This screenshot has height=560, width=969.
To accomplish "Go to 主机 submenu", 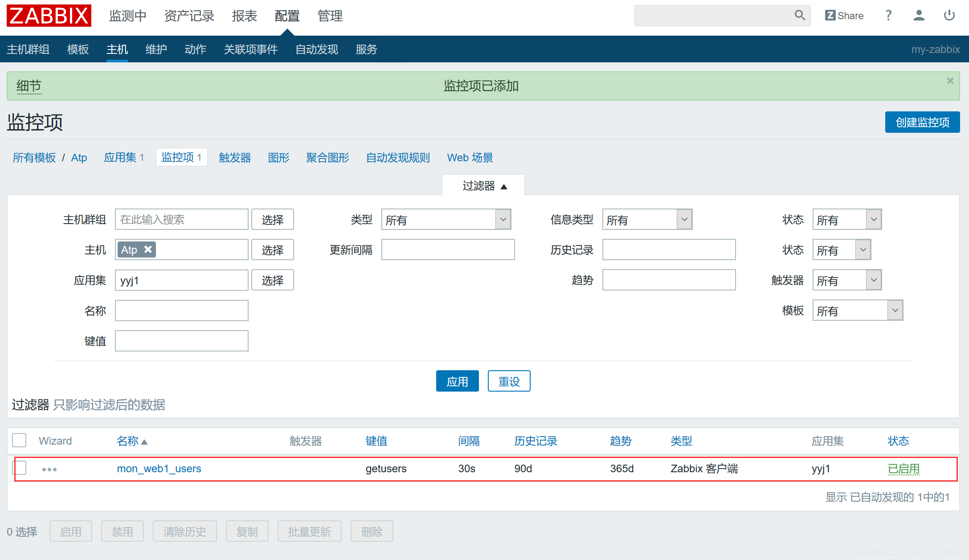I will [117, 49].
